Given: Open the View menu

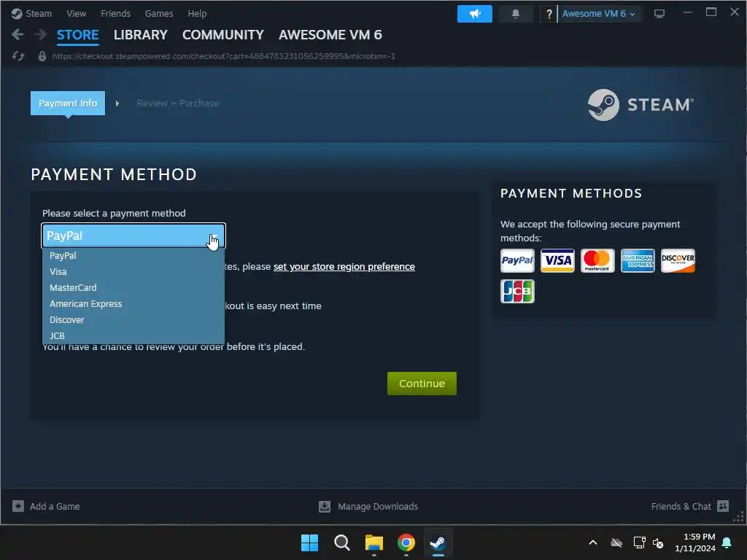Looking at the screenshot, I should pos(76,13).
